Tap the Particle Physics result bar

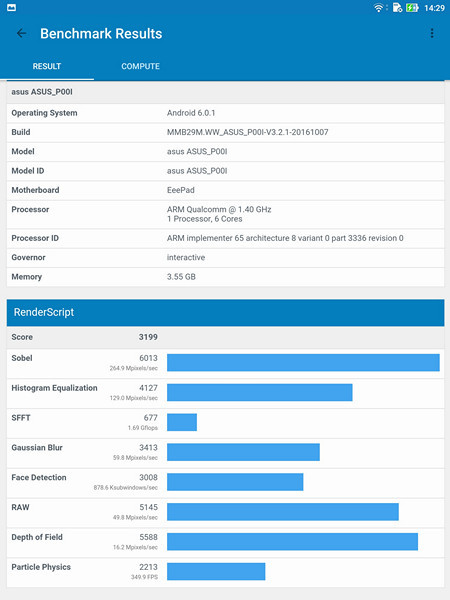216,571
